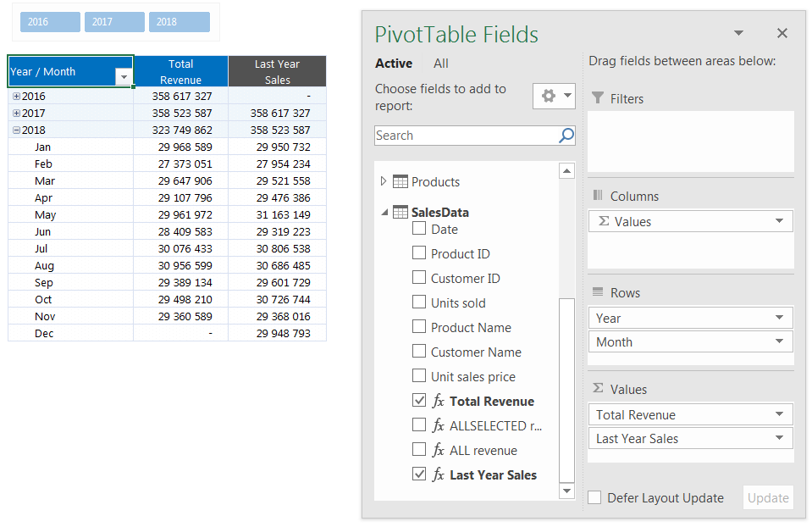Screen dimensions: 812x527
Task: Collapse the SalesData table in field list
Action: point(384,213)
